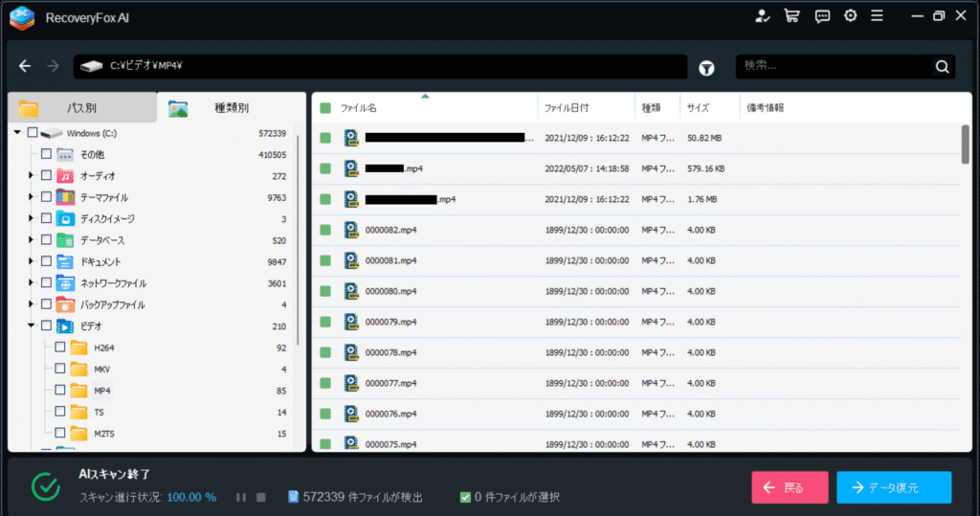Click the search magnifier icon
This screenshot has width=980, height=516.
tap(942, 66)
